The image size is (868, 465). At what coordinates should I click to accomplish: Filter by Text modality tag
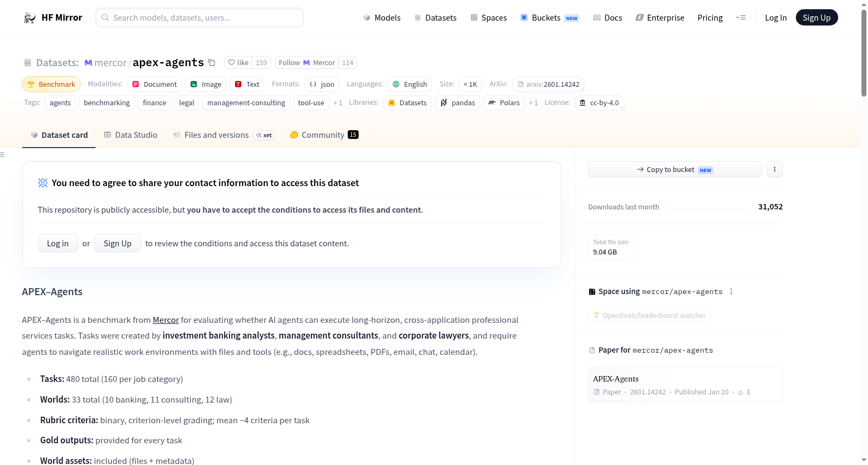pos(247,84)
